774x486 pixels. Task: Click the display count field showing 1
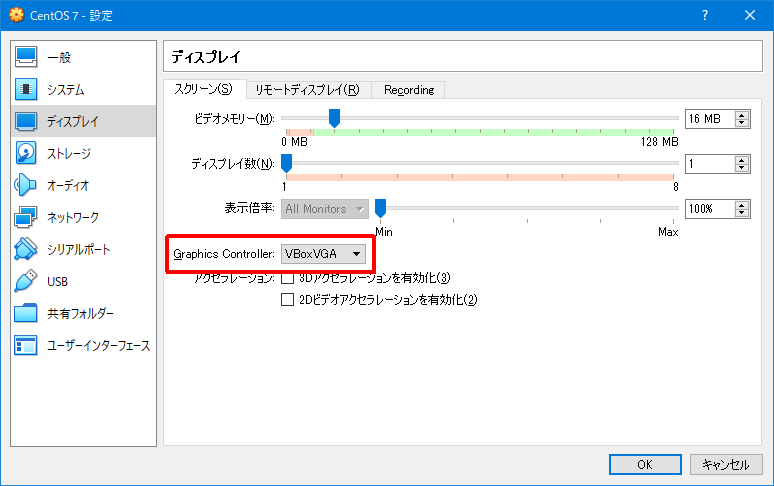tap(710, 164)
